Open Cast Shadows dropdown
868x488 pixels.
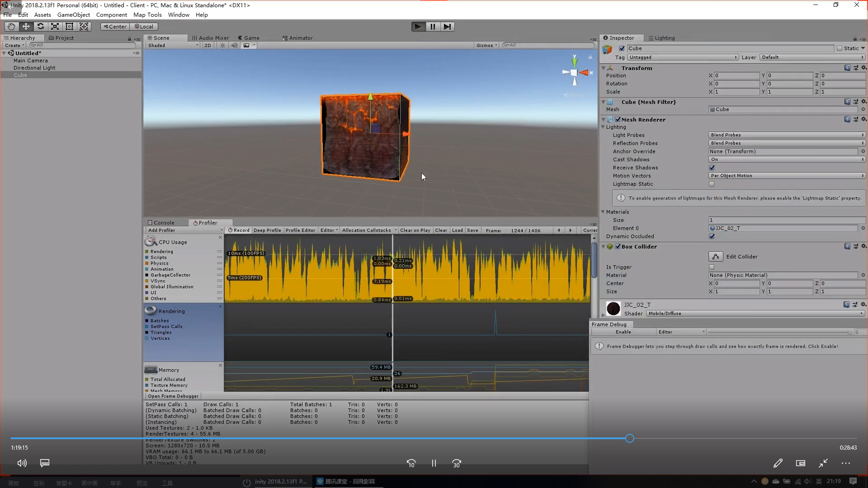(x=787, y=160)
